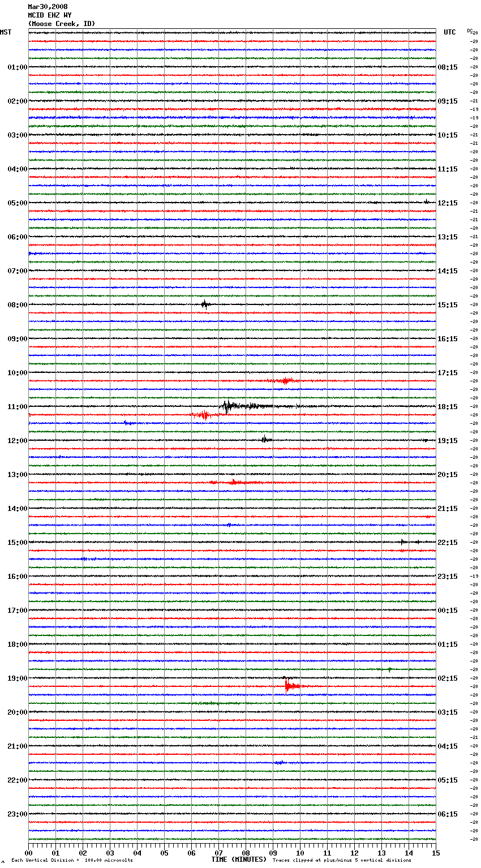Screen dimensions: 481x868
Task: Click the '07' minute axis label
Action: 218,853
